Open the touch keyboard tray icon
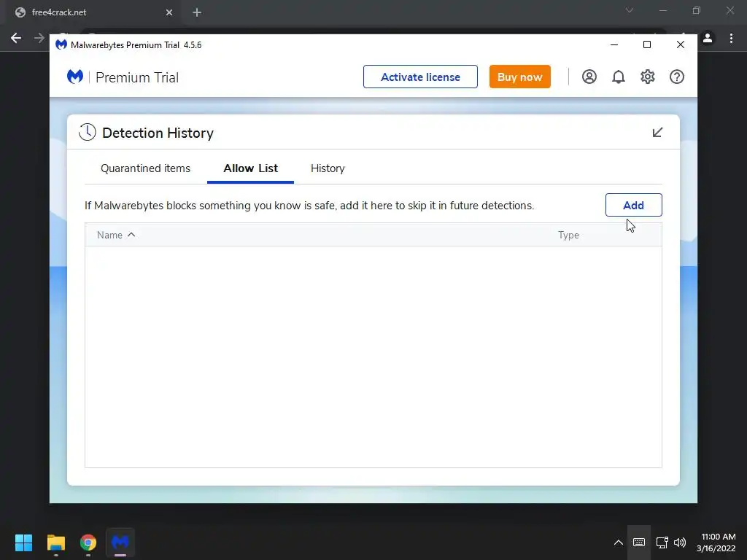The width and height of the screenshot is (747, 560). tap(639, 542)
